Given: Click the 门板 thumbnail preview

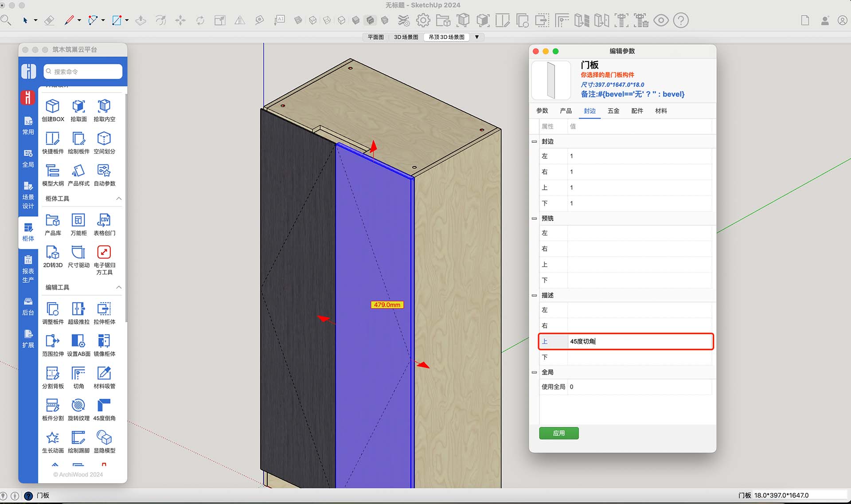Looking at the screenshot, I should click(x=551, y=80).
